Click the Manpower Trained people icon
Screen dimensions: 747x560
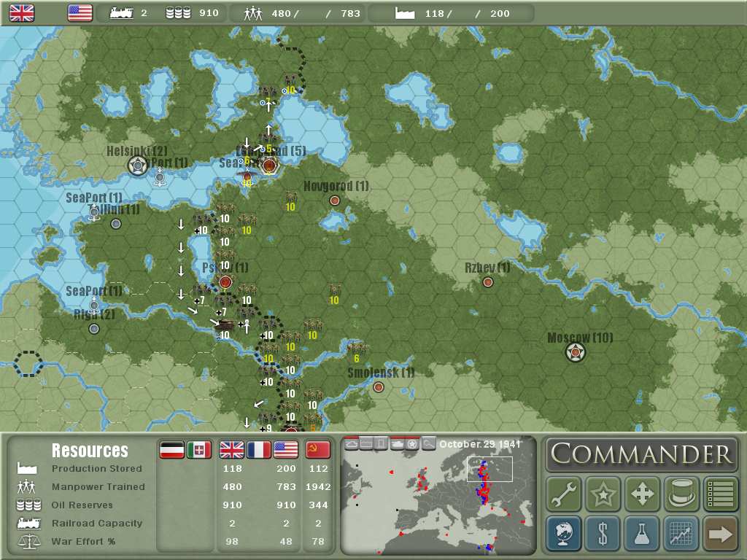pos(27,486)
